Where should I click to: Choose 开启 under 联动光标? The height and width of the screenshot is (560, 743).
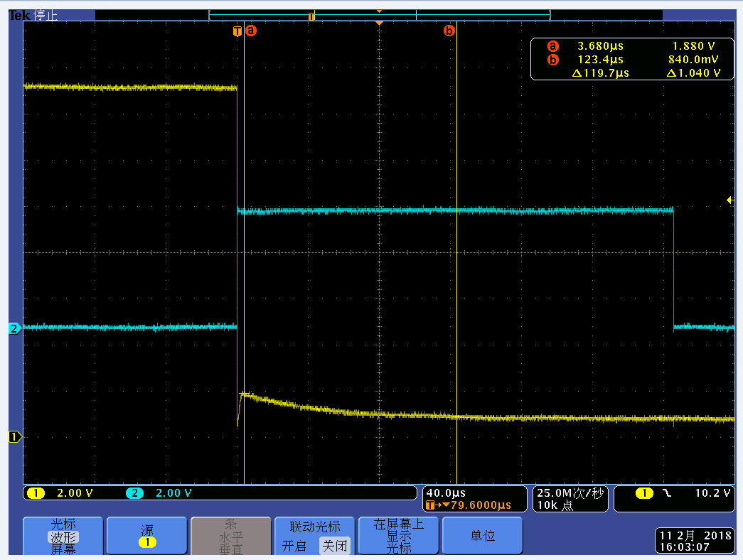point(294,546)
